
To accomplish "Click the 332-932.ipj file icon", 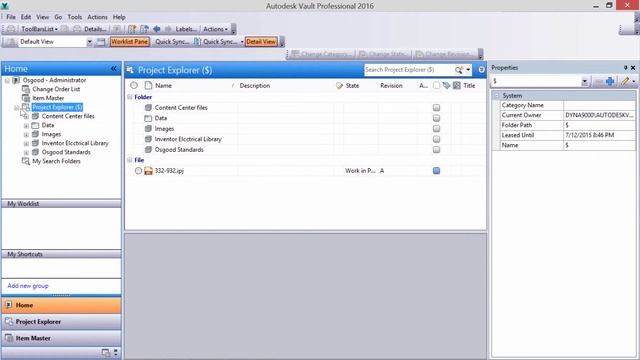I will 148,171.
